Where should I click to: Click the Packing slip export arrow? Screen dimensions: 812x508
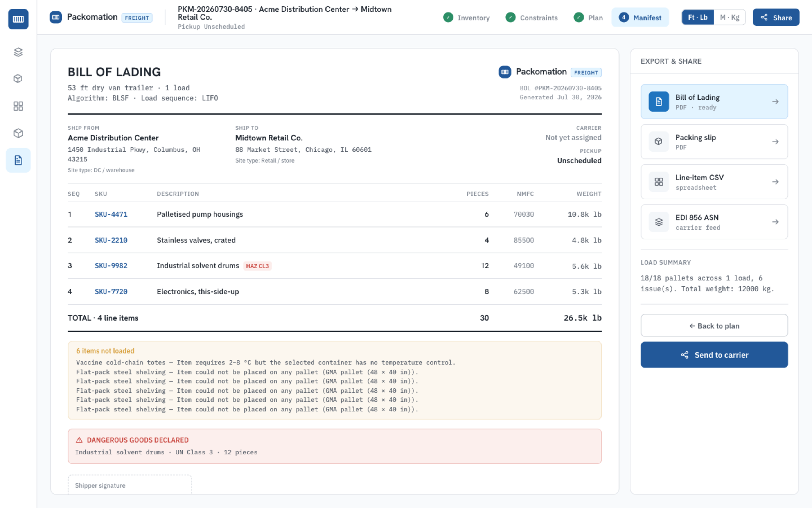(775, 142)
